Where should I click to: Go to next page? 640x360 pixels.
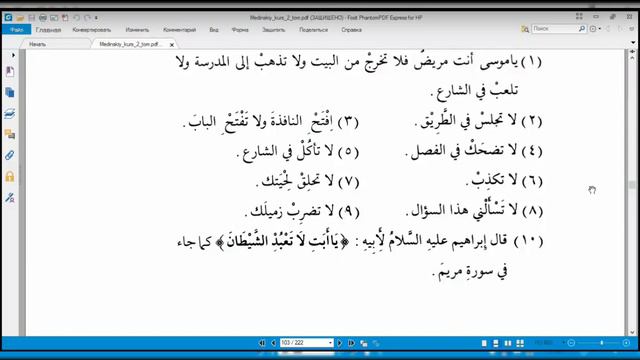tap(339, 343)
